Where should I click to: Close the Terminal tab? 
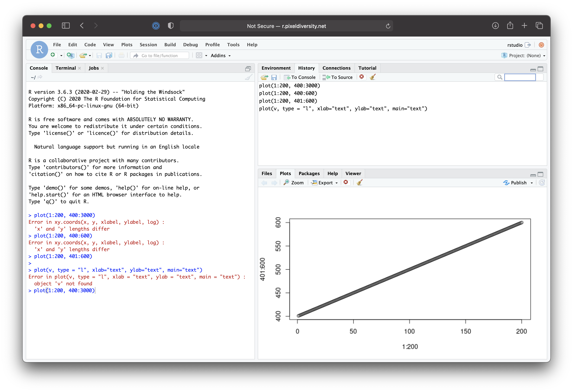click(79, 68)
